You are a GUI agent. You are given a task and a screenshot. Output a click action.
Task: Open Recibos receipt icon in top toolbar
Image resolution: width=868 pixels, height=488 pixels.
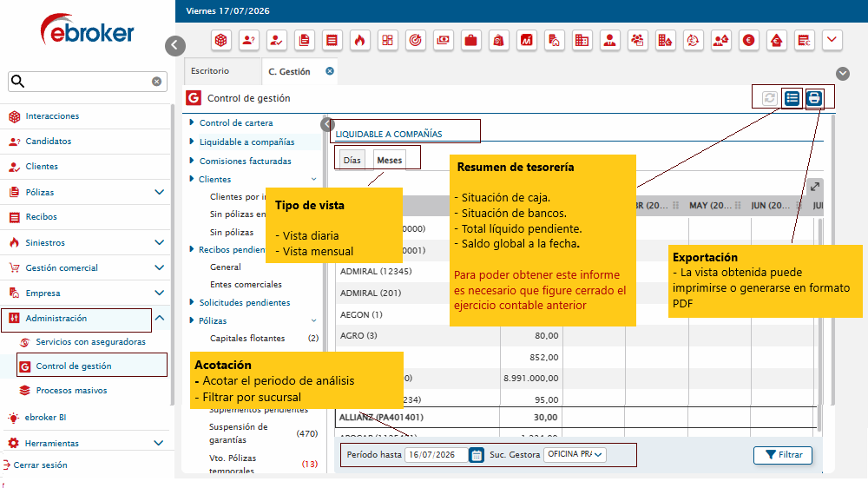(x=332, y=41)
